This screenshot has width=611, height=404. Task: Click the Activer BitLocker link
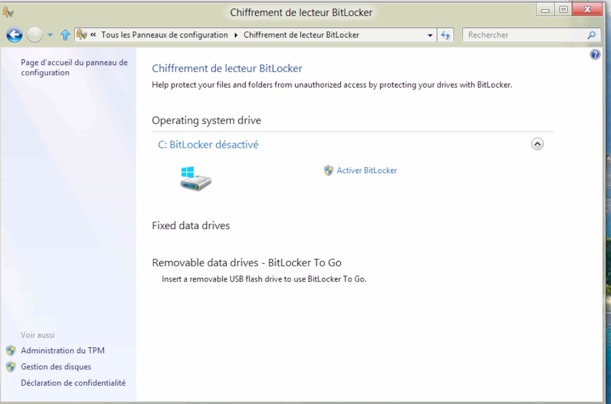367,170
